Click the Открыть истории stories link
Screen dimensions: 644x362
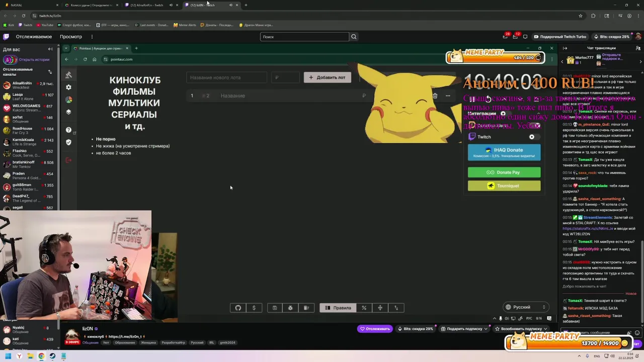coord(34,60)
